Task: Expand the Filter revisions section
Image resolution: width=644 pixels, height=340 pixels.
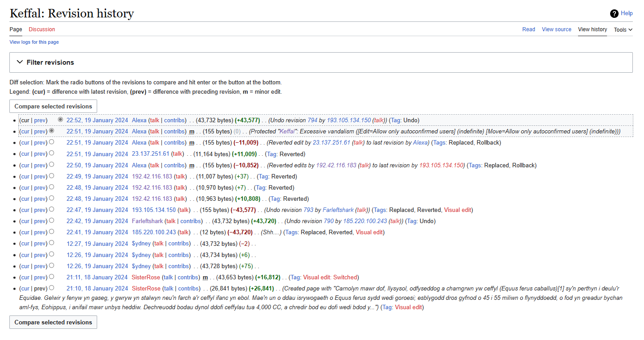Action: (x=321, y=62)
